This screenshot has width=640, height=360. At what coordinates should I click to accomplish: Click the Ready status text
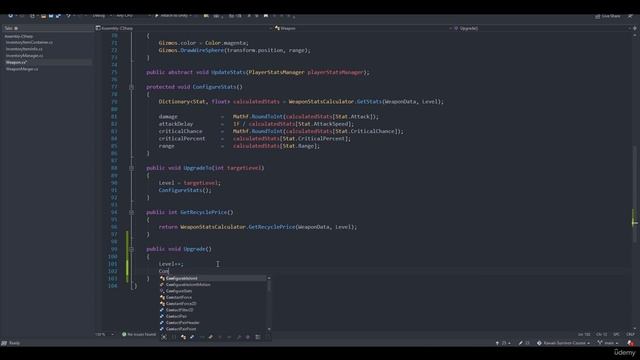pyautogui.click(x=14, y=343)
